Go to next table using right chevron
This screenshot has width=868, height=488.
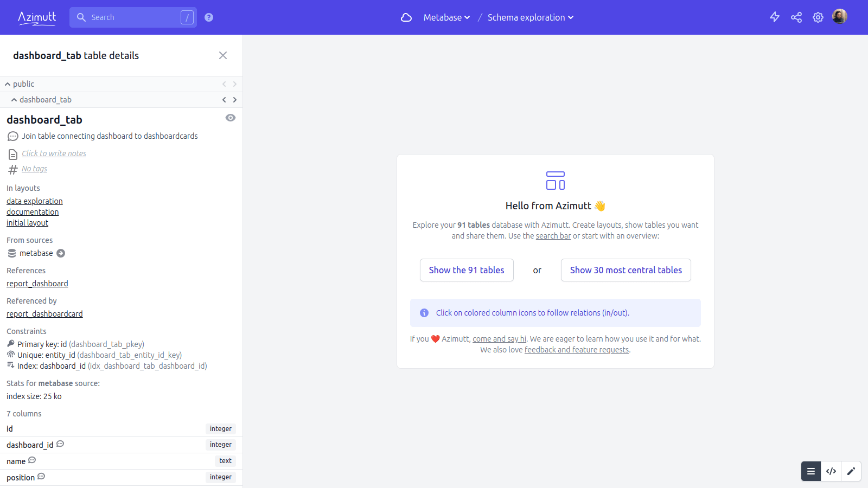tap(235, 100)
